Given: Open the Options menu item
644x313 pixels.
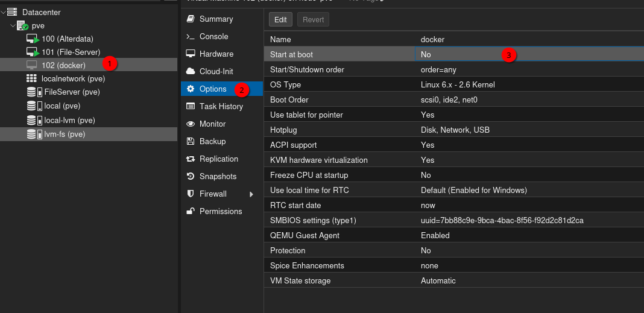Looking at the screenshot, I should [x=213, y=89].
